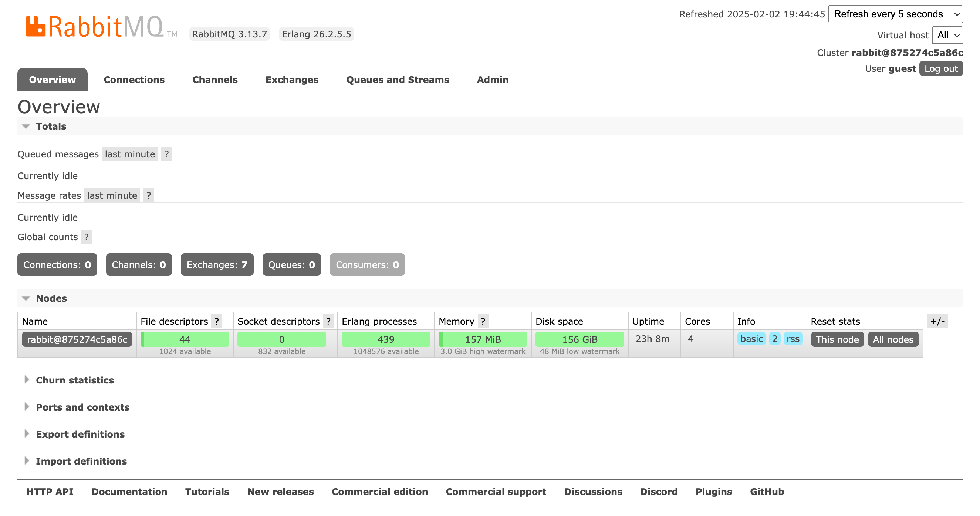Click the rss info tag

793,339
